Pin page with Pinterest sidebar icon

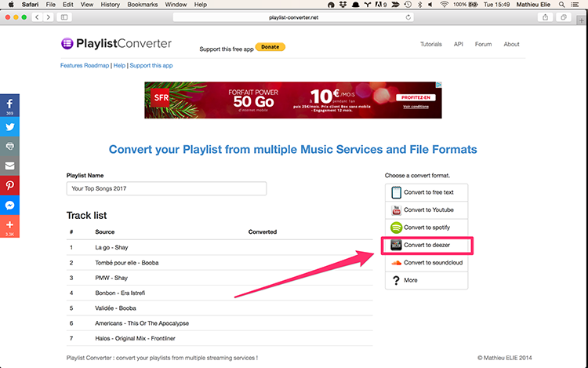point(9,185)
